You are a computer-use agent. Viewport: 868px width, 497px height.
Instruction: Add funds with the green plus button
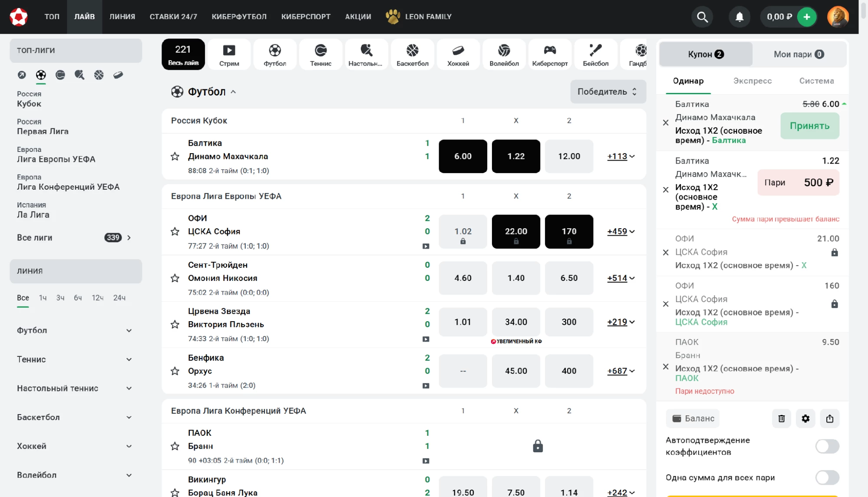pos(807,17)
